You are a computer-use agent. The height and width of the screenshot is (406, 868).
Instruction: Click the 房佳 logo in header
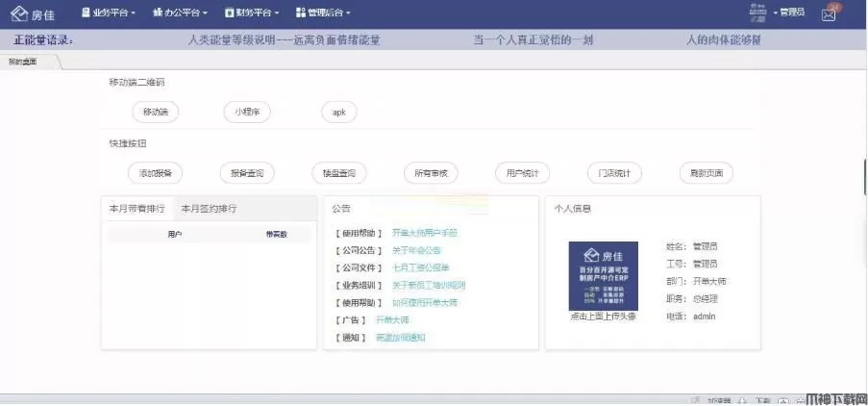[x=34, y=13]
